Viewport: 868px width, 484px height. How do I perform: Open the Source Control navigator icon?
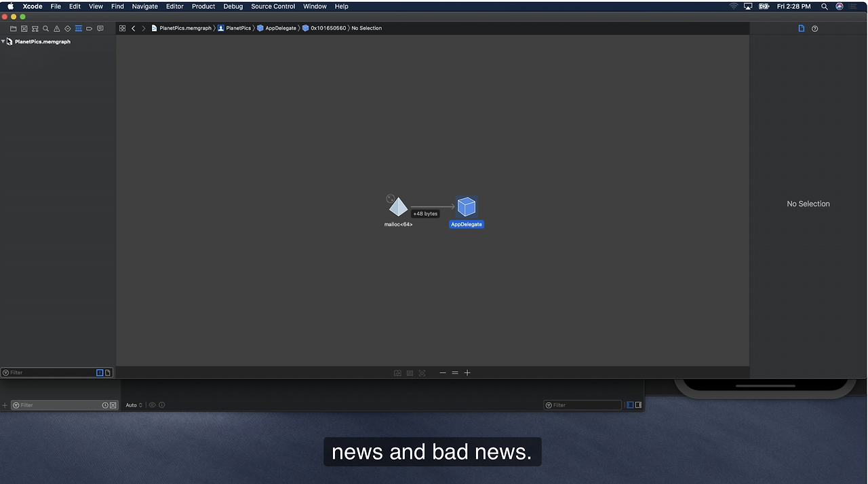[x=24, y=29]
